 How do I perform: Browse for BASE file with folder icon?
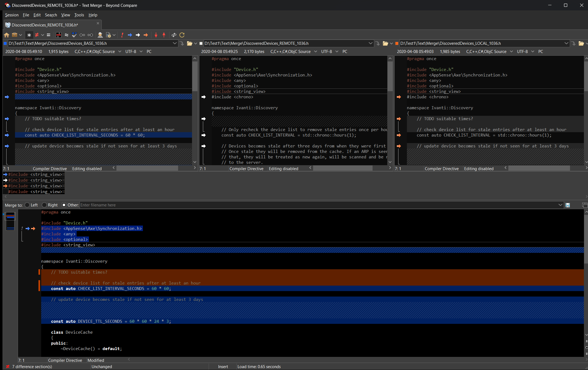[x=190, y=43]
